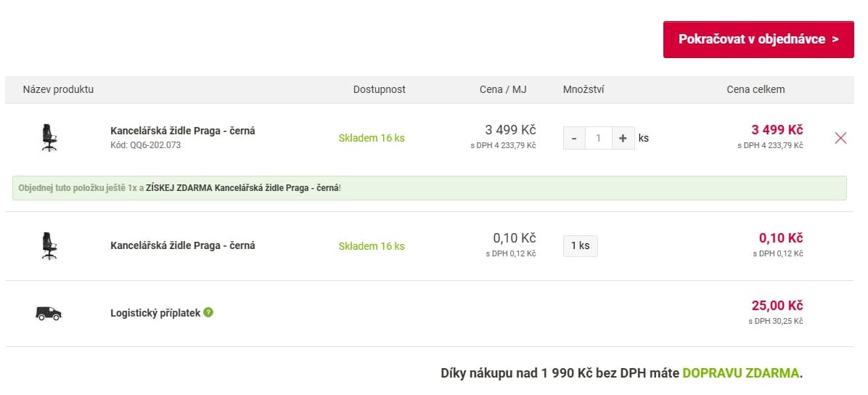Click the Pokračovat v objednávce button
This screenshot has height=395, width=868.
[x=758, y=39]
